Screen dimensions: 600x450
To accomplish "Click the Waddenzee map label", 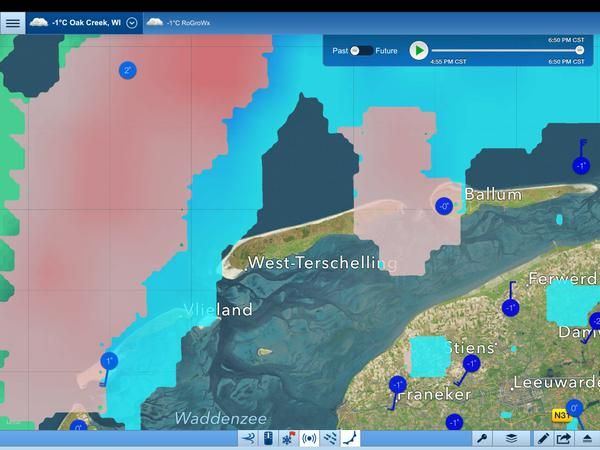I will point(220,418).
